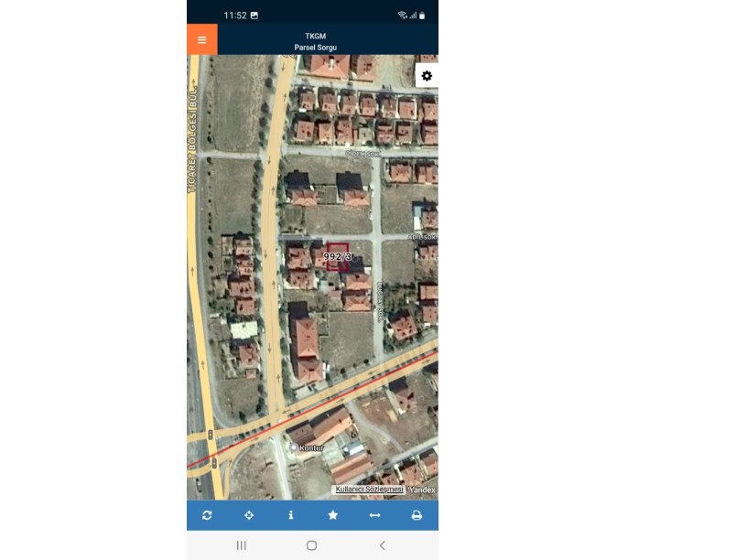Tap the screenshot notification icon in status bar
The width and height of the screenshot is (747, 560).
pos(254,16)
